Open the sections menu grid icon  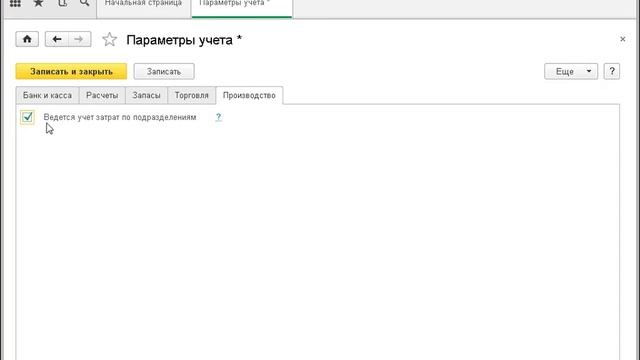pyautogui.click(x=15, y=3)
